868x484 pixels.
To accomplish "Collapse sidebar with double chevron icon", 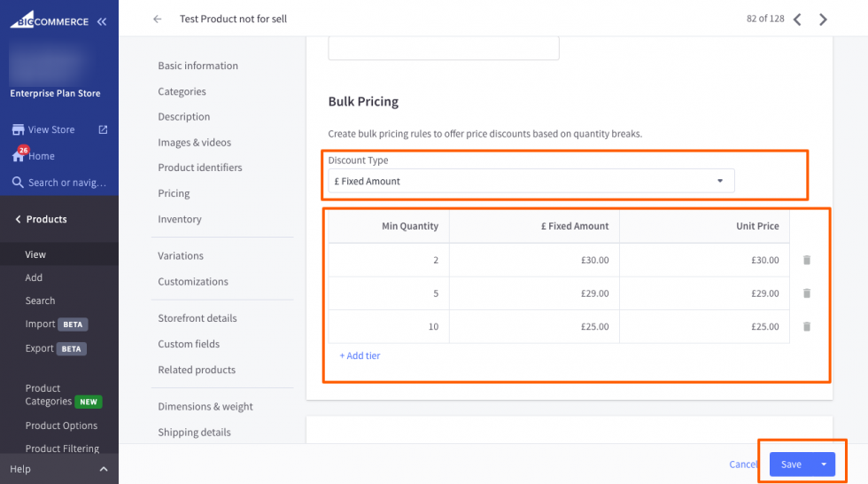I will pyautogui.click(x=102, y=21).
